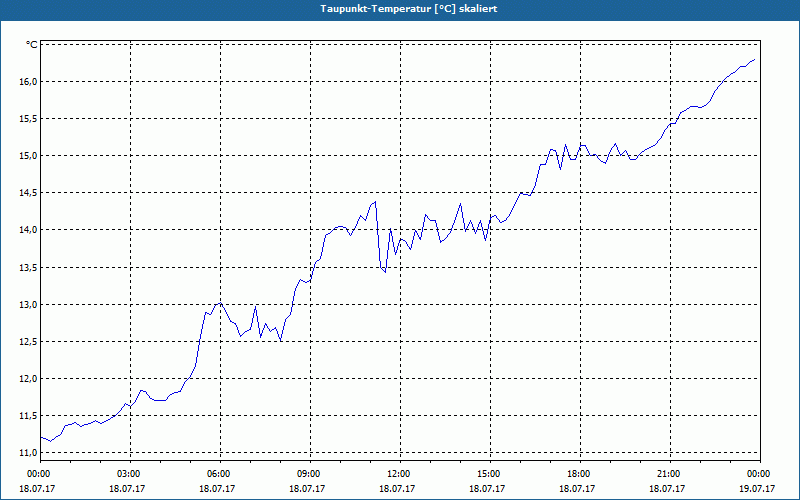This screenshot has width=800, height=500.
Task: Click the chart title 'Taupunkt-Temperatur [°C] skaliert'
Action: point(409,9)
